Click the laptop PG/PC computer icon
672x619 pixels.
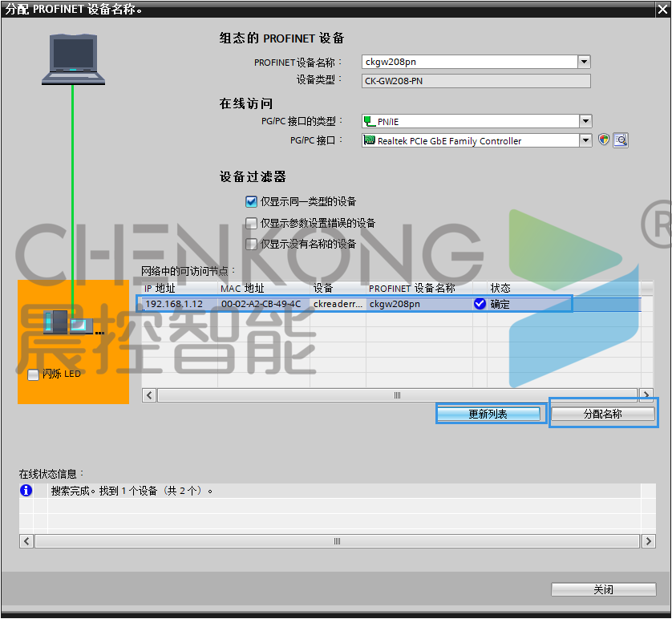pos(74,59)
